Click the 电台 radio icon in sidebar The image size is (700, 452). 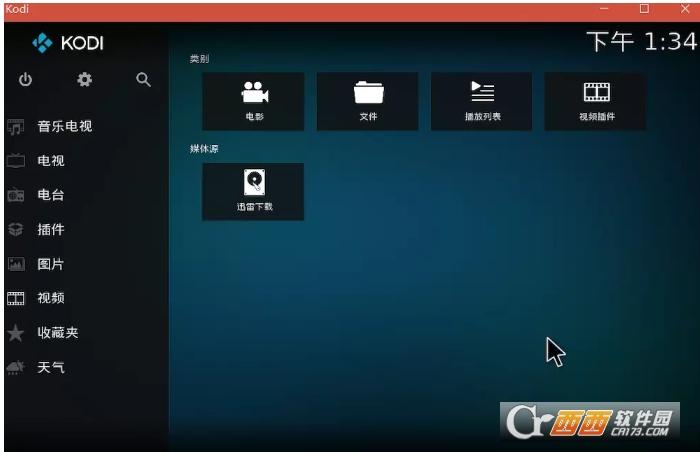16,195
